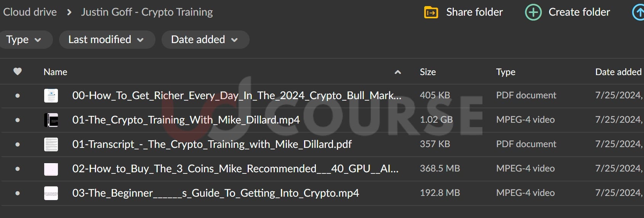This screenshot has height=218, width=644.
Task: Open the Type filter dropdown
Action: coord(24,40)
